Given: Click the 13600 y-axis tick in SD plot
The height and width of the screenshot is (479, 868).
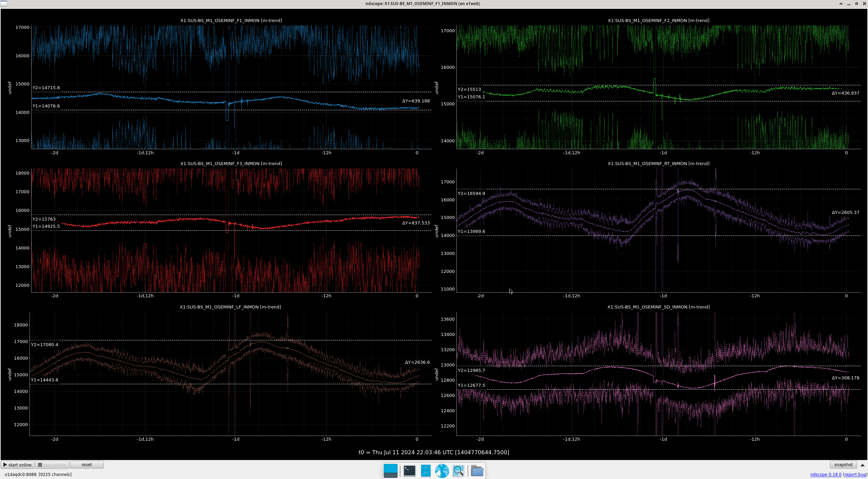Looking at the screenshot, I should [448, 319].
